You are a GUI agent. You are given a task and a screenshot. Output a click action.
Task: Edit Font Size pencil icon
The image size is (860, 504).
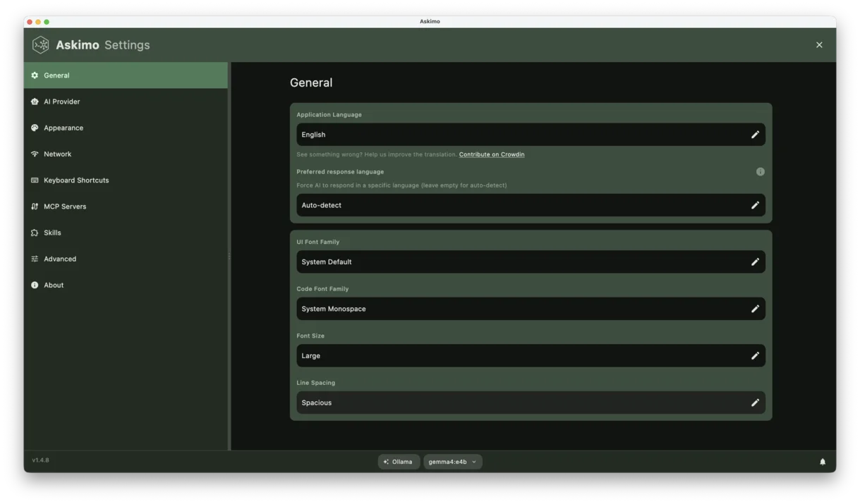(755, 356)
